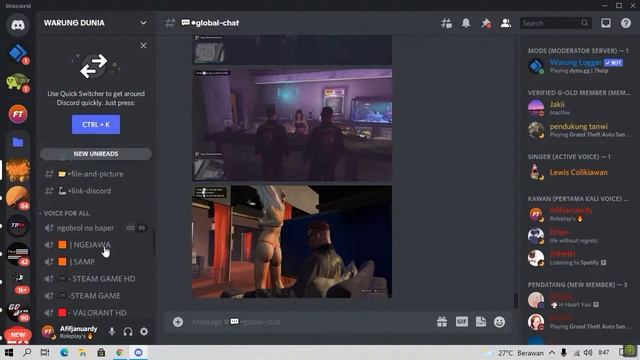The image size is (640, 360).
Task: Click the Search field
Action: 555,23
